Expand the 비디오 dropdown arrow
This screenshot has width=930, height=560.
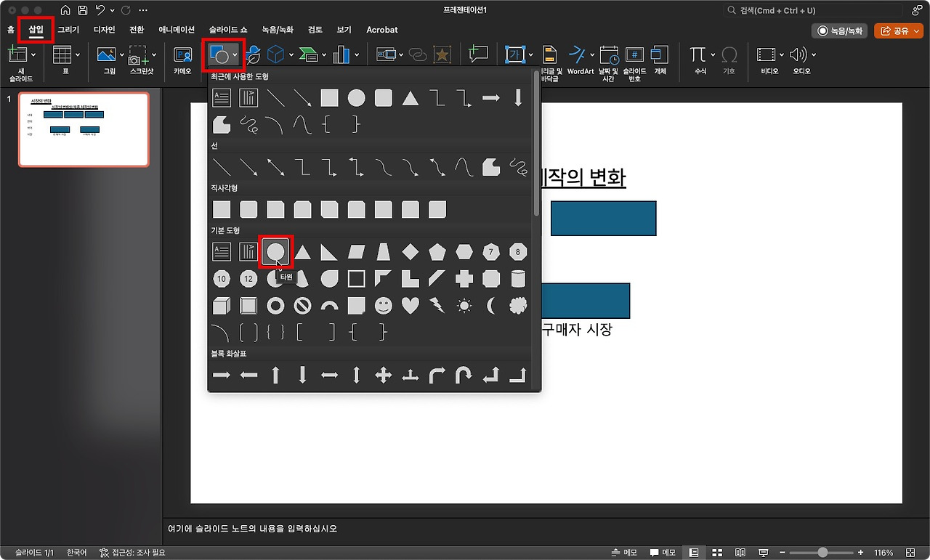[780, 55]
